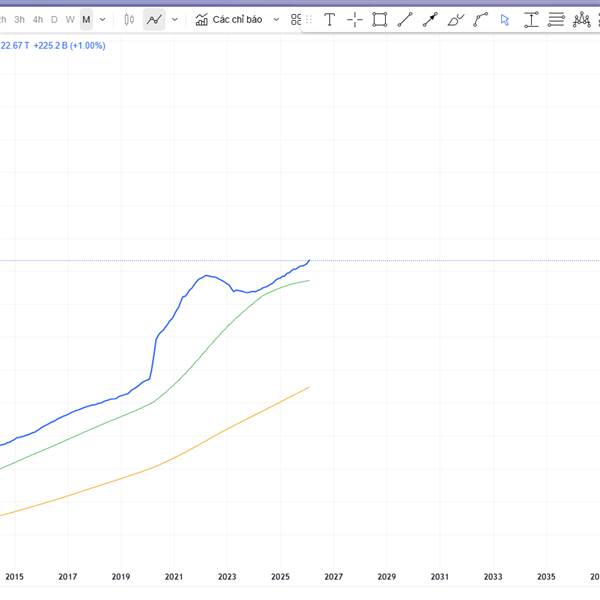Select the blue cursor pointer tool

[x=505, y=19]
